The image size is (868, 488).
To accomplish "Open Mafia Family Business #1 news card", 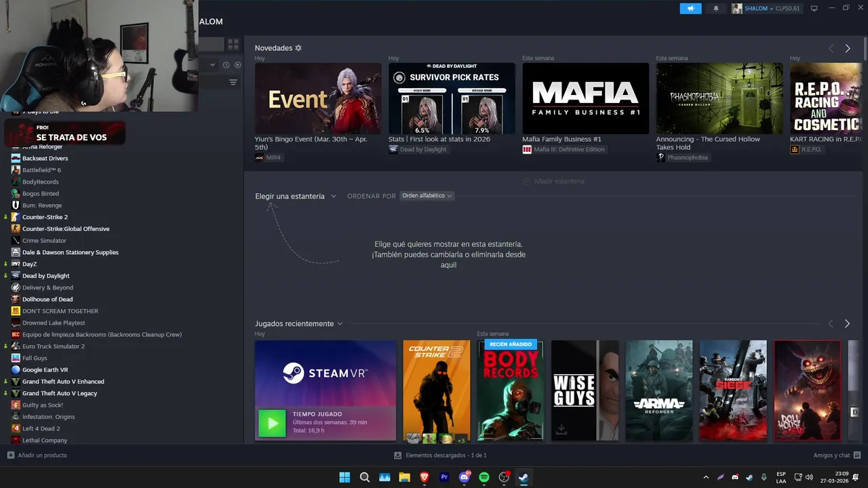I will pyautogui.click(x=585, y=99).
